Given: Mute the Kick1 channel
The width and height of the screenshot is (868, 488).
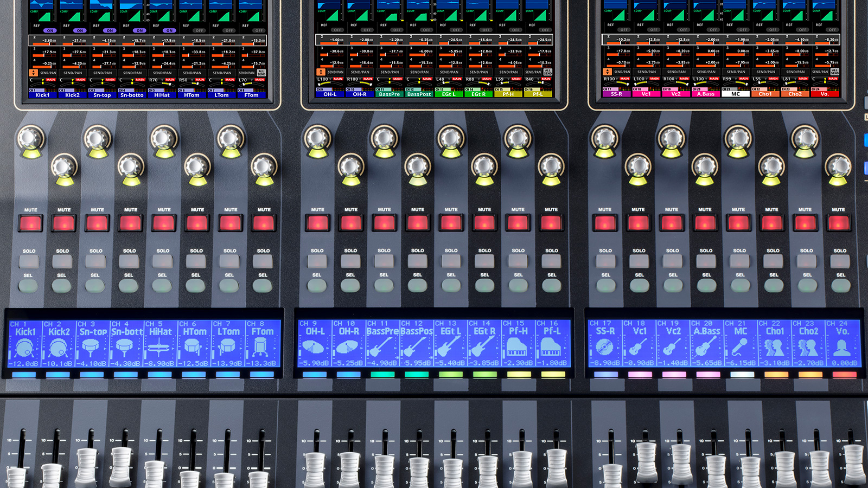Looking at the screenshot, I should pos(30,223).
